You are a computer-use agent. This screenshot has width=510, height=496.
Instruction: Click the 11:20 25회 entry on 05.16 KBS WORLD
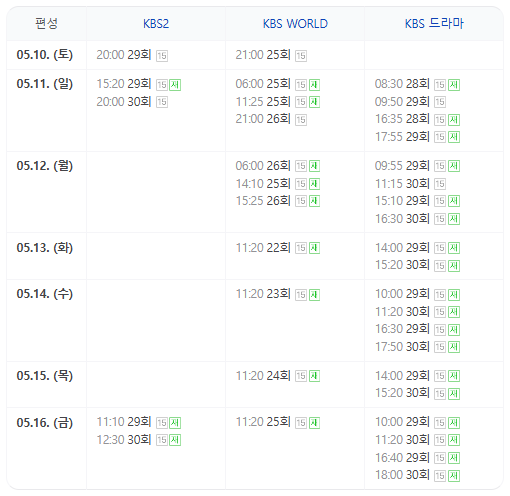(x=263, y=422)
